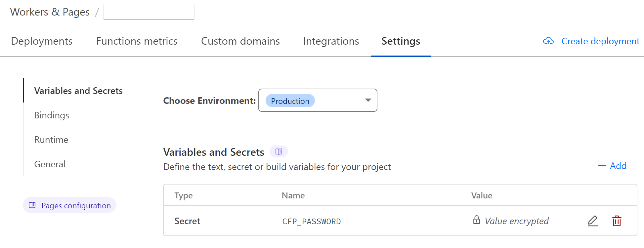Add a new variable with the Add link

[618, 166]
